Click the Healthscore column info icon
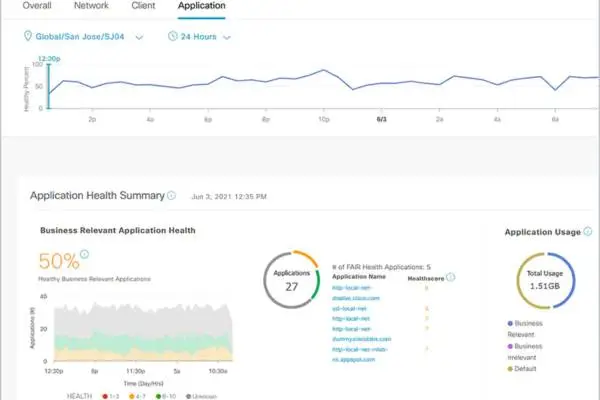Image resolution: width=600 pixels, height=400 pixels. point(450,277)
